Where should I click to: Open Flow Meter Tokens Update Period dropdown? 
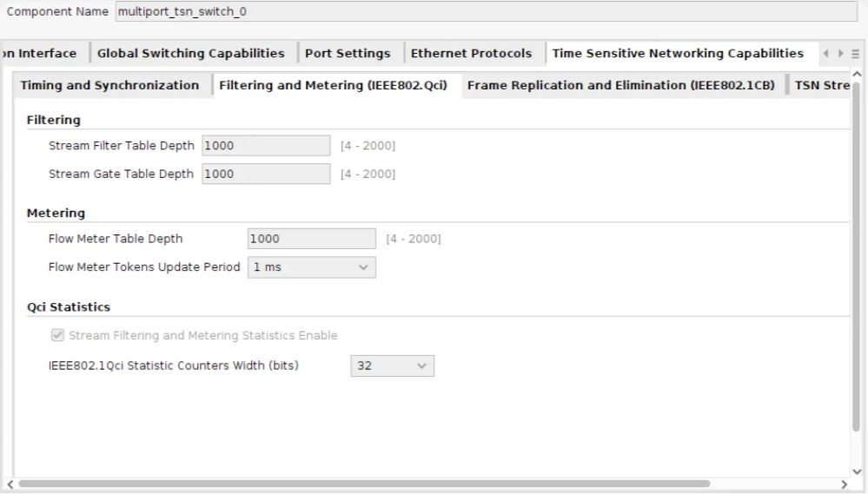click(311, 267)
